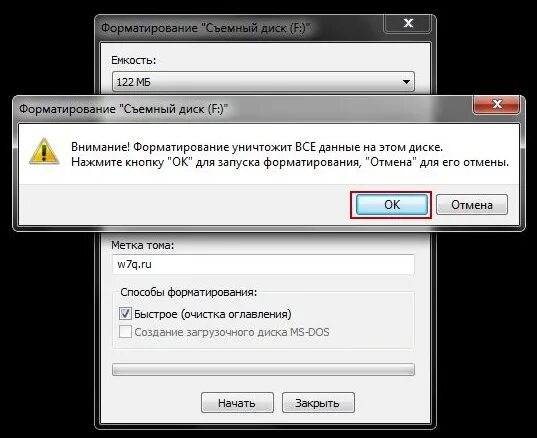
Task: Close the background format window X button
Action: 408,24
